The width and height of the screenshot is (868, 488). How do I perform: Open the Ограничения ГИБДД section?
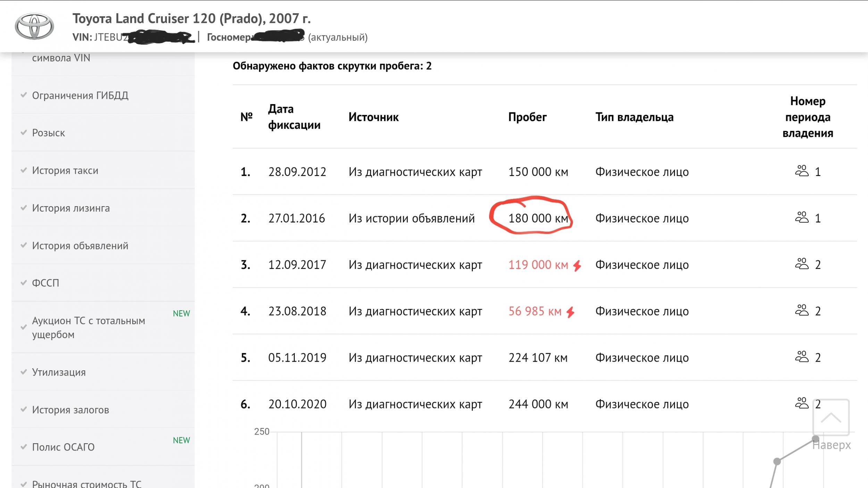pos(103,95)
